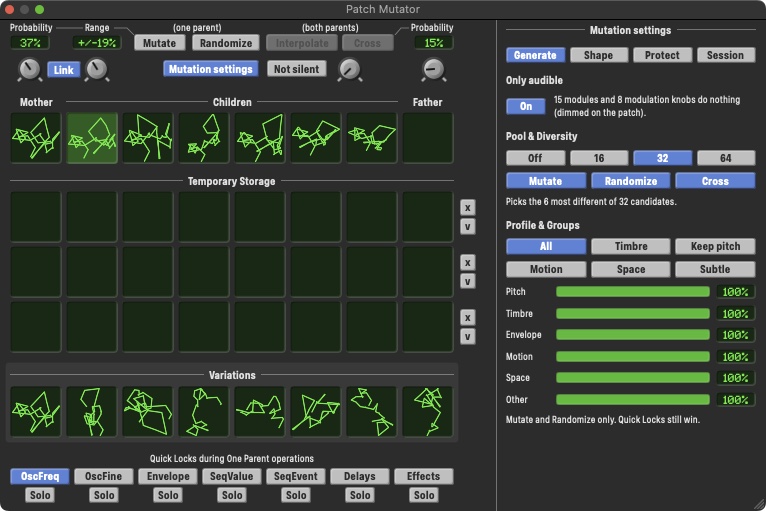The height and width of the screenshot is (511, 766).
Task: Enable the SeqEvent quick lock
Action: pos(296,476)
